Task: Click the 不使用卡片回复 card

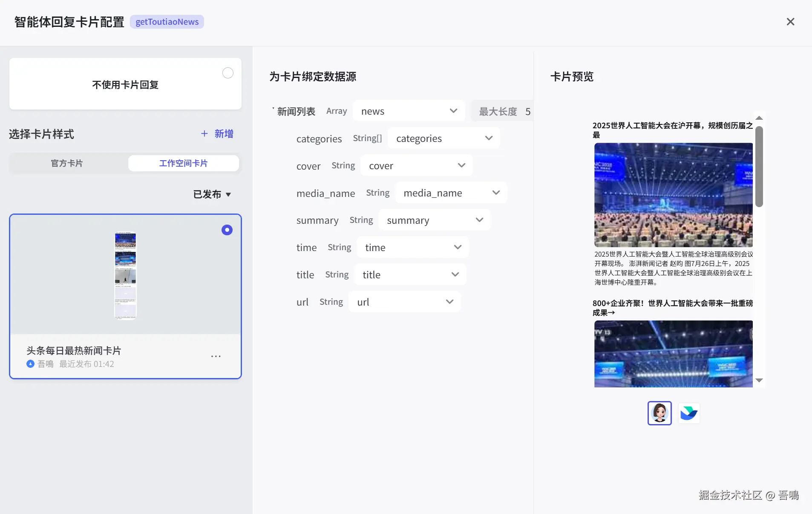Action: (125, 84)
